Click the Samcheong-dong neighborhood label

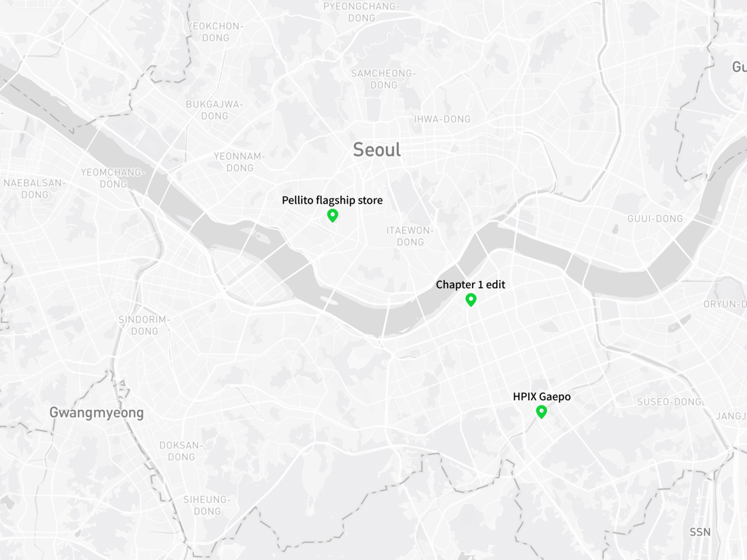[x=383, y=79]
